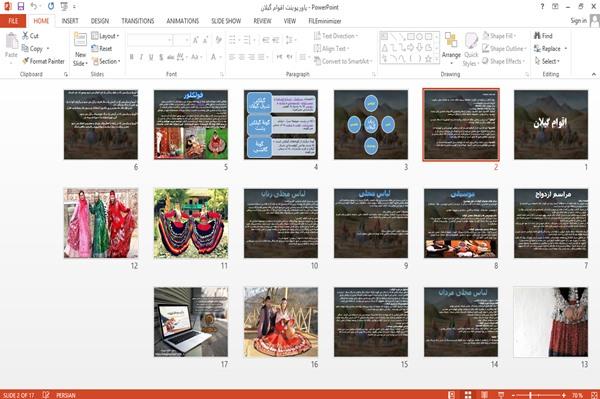The image size is (600, 399).
Task: Open the Layout dropdown
Action: coord(105,36)
